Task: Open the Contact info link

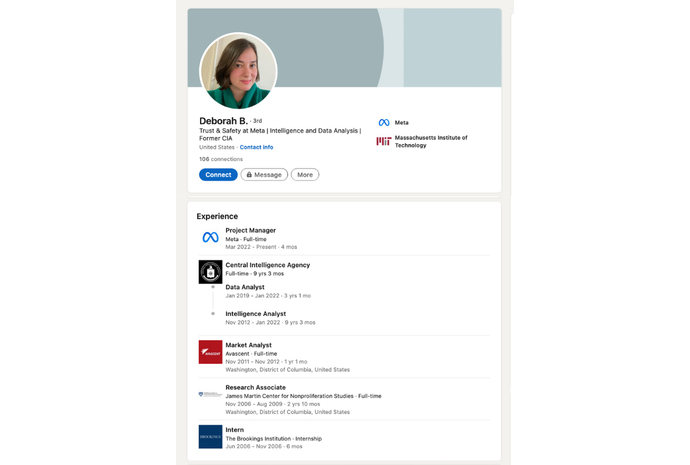Action: [256, 147]
